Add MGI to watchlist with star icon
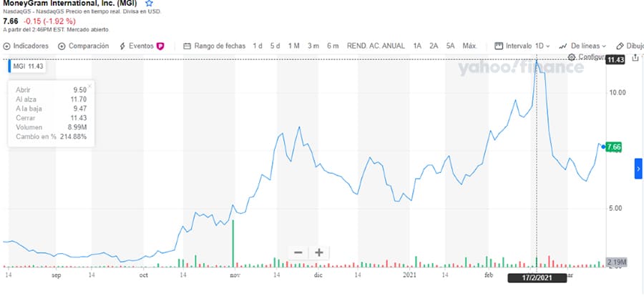 (x=149, y=4)
